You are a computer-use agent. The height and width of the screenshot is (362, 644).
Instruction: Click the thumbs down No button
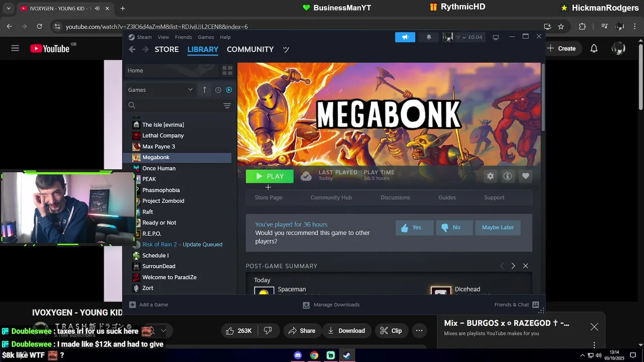click(x=454, y=228)
